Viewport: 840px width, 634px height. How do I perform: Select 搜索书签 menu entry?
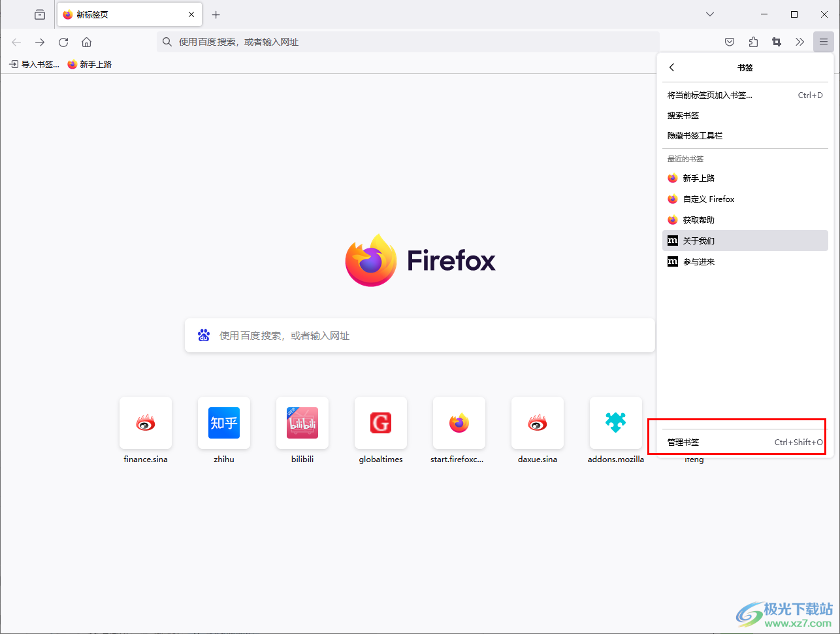tap(745, 115)
